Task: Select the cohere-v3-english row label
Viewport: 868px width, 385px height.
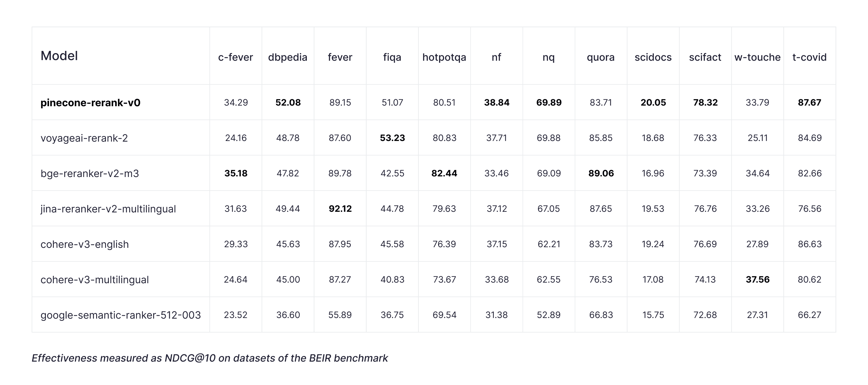Action: [84, 244]
